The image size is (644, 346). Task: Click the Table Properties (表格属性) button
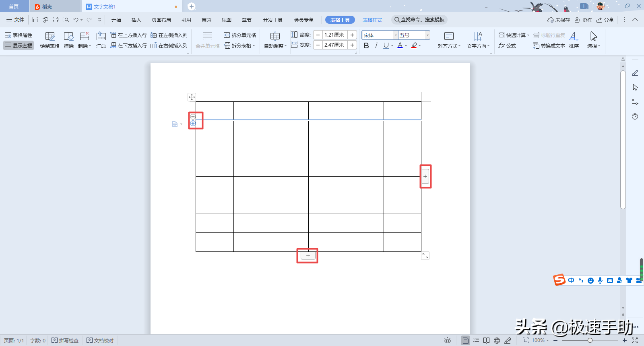pos(19,35)
